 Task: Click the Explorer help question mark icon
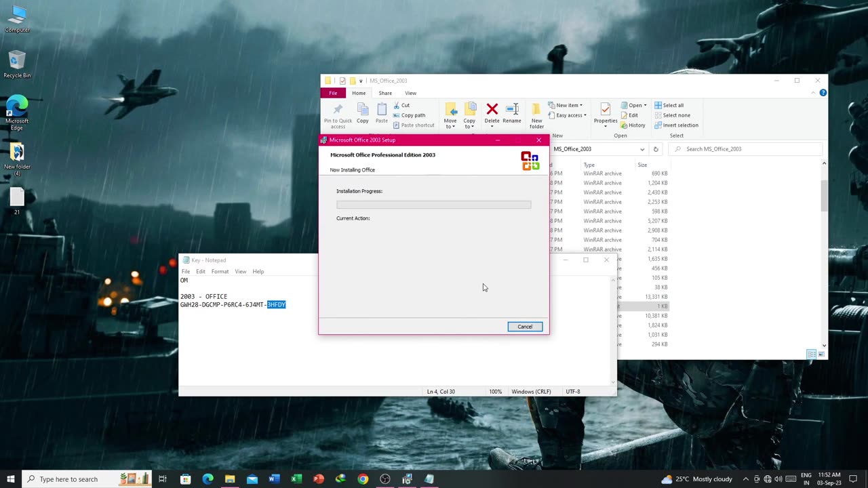tap(823, 93)
